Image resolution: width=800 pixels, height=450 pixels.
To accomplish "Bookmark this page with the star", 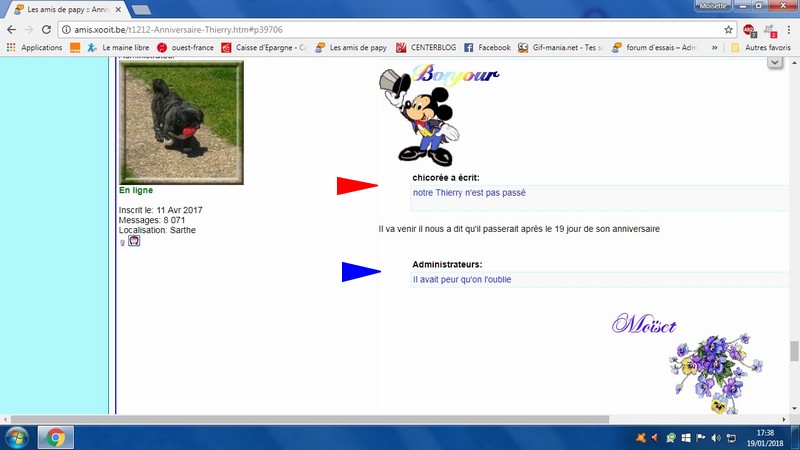I will 728,30.
